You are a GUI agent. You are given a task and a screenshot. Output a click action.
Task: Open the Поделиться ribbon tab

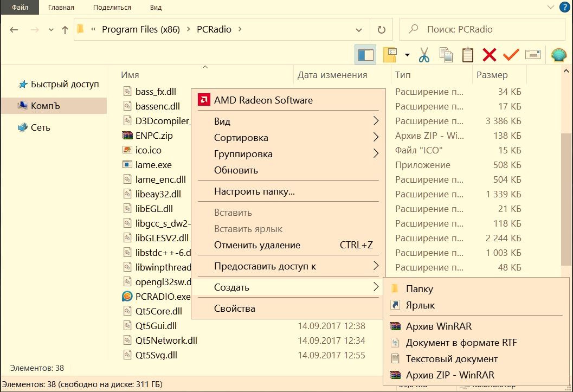click(x=112, y=7)
